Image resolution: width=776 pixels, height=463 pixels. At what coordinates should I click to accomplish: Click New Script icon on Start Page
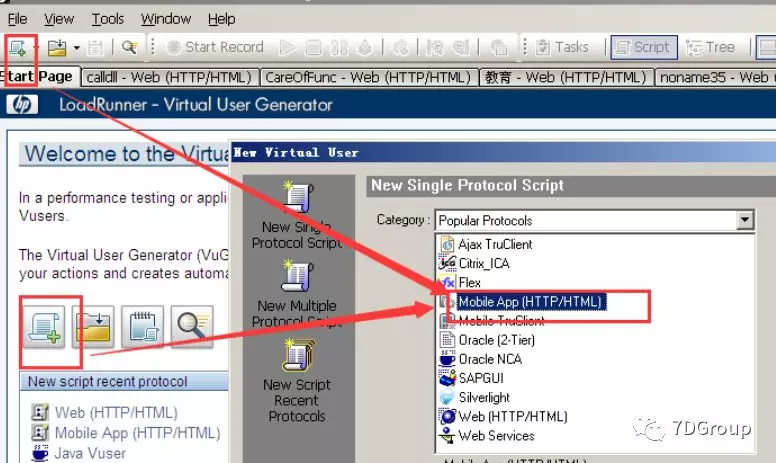pyautogui.click(x=44, y=327)
